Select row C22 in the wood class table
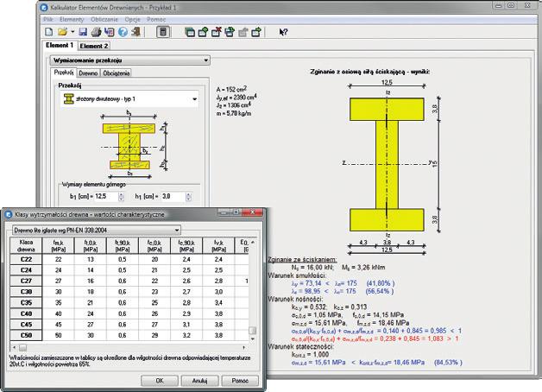542x392 pixels. coord(129,260)
